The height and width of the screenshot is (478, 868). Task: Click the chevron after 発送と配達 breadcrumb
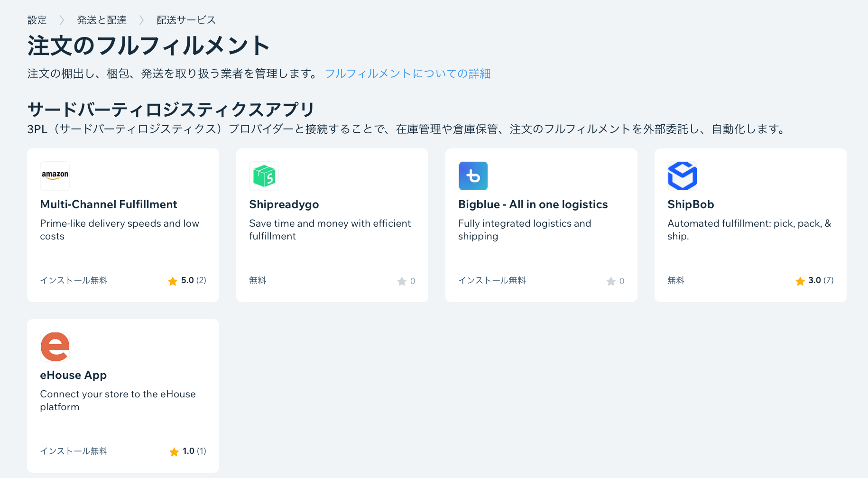[x=141, y=20]
